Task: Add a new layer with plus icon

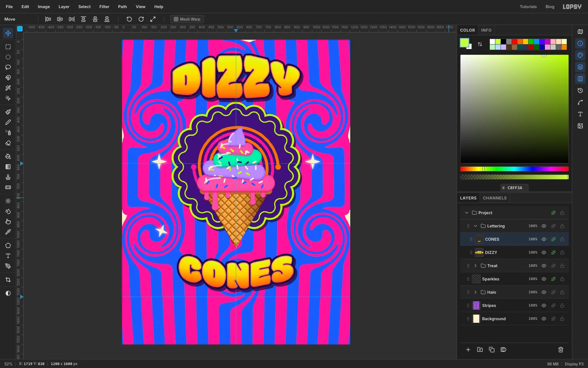Action: pos(468,350)
